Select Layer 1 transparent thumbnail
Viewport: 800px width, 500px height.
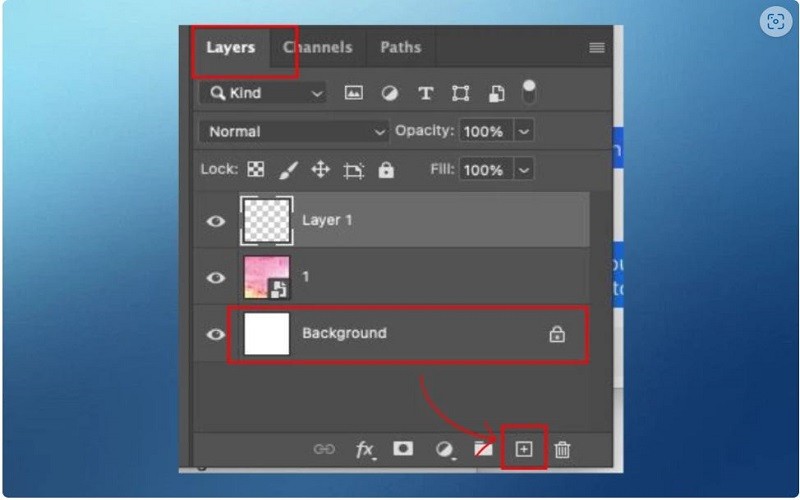click(x=266, y=220)
